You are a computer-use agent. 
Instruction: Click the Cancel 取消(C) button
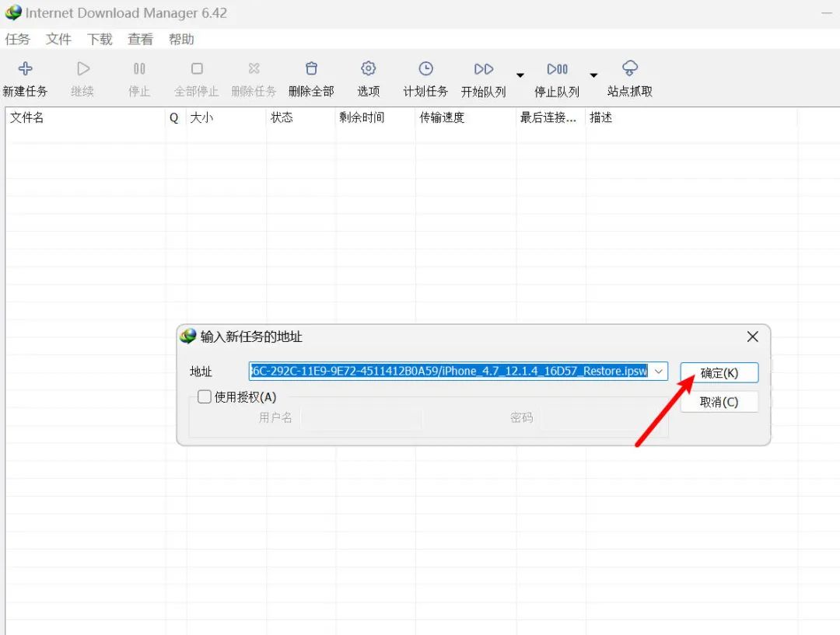tap(719, 402)
